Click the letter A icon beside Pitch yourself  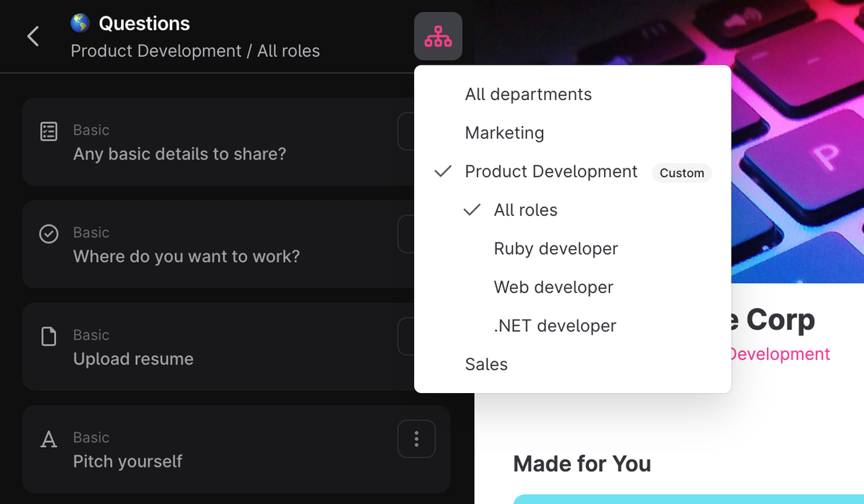pos(48,439)
